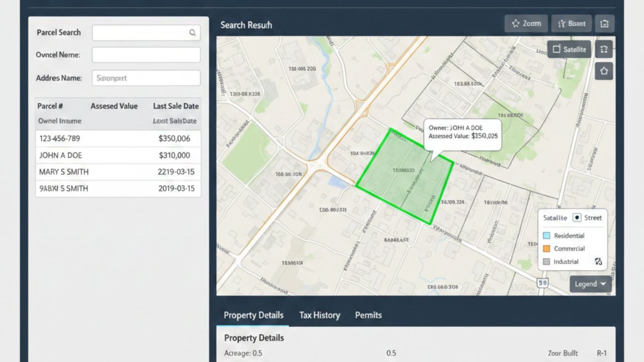
Task: Click the Commercial orange color swatch
Action: coord(547,248)
